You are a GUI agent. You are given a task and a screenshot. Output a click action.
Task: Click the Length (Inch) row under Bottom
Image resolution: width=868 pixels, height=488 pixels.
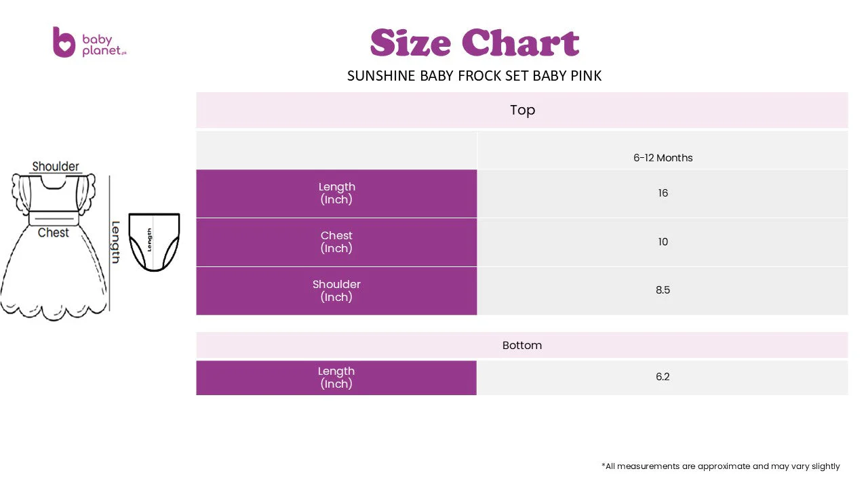click(x=336, y=378)
